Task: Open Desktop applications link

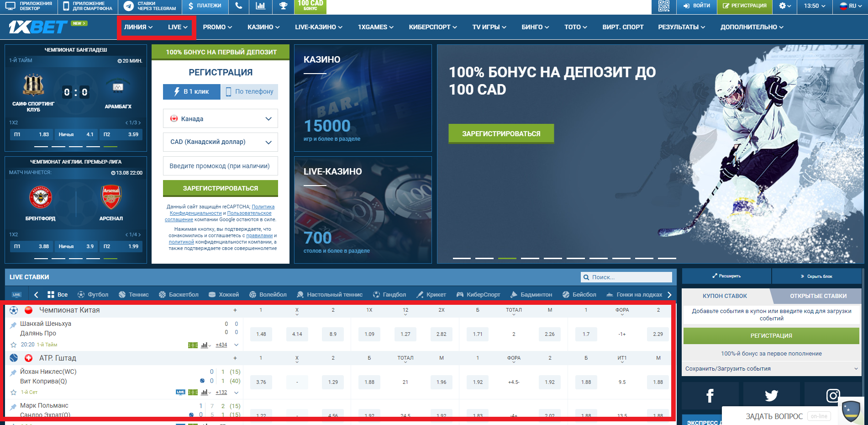Action: click(x=29, y=6)
